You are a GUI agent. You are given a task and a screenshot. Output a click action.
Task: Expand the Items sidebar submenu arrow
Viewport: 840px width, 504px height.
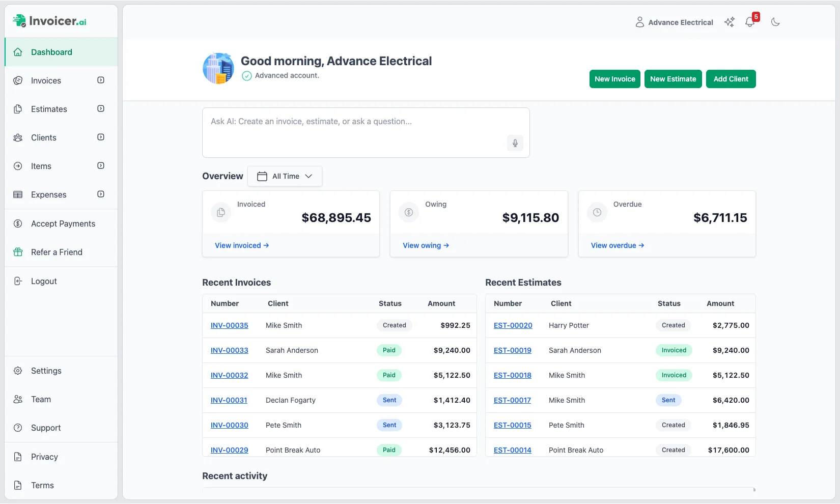click(101, 165)
